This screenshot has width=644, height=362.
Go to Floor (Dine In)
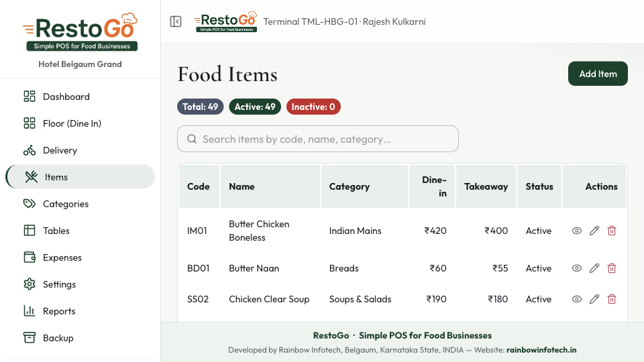coord(80,123)
